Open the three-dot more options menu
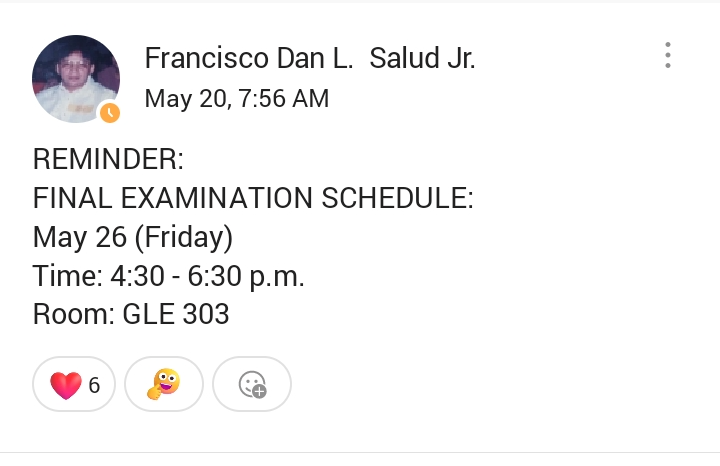Image resolution: width=720 pixels, height=466 pixels. 668,55
